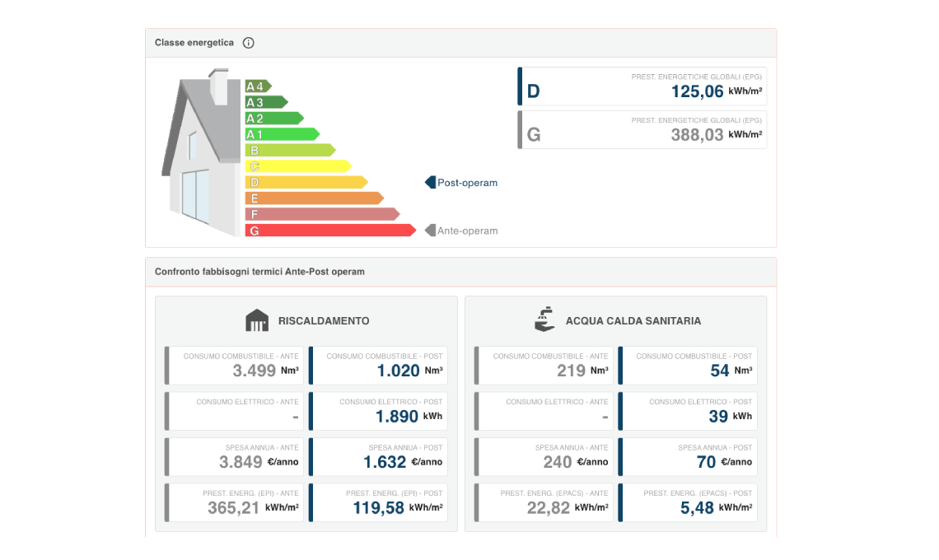Select the red G energy class bar
The image size is (939, 560).
[329, 231]
